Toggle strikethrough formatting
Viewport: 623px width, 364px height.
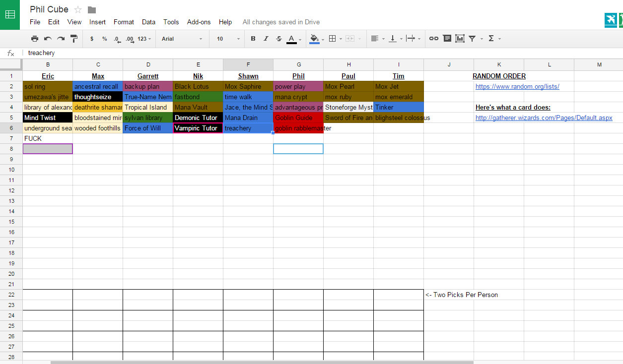point(278,39)
